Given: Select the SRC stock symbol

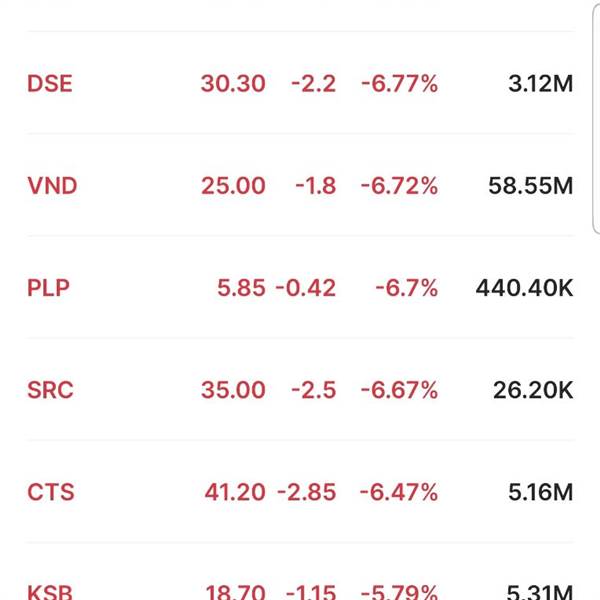Looking at the screenshot, I should point(50,390).
